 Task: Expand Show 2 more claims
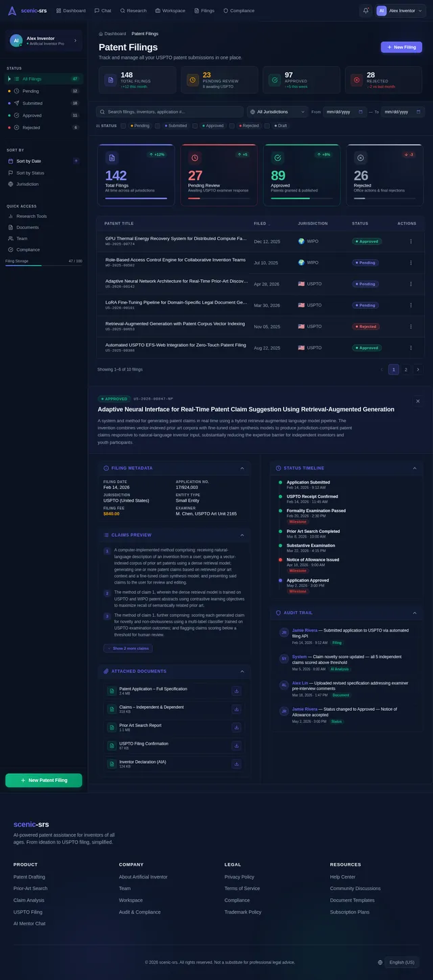tap(129, 648)
